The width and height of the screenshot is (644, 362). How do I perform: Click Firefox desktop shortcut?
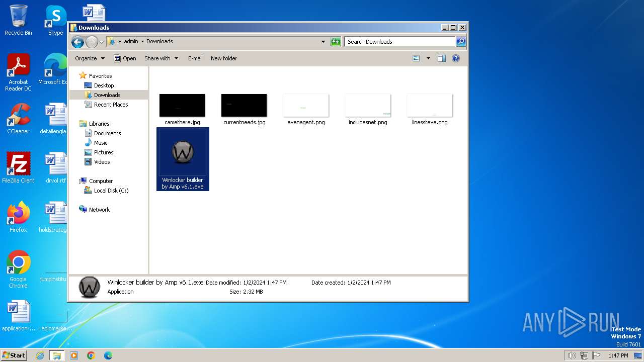point(18,217)
